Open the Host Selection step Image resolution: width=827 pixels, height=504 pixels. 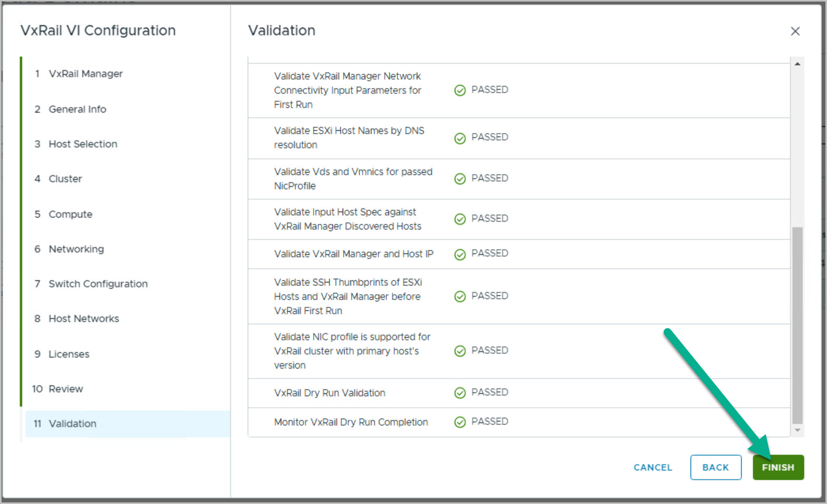[83, 144]
